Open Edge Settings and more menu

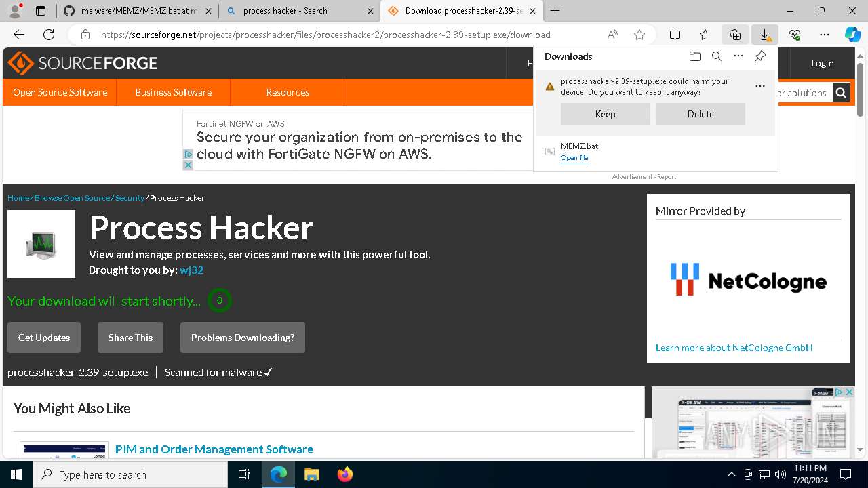pyautogui.click(x=825, y=35)
